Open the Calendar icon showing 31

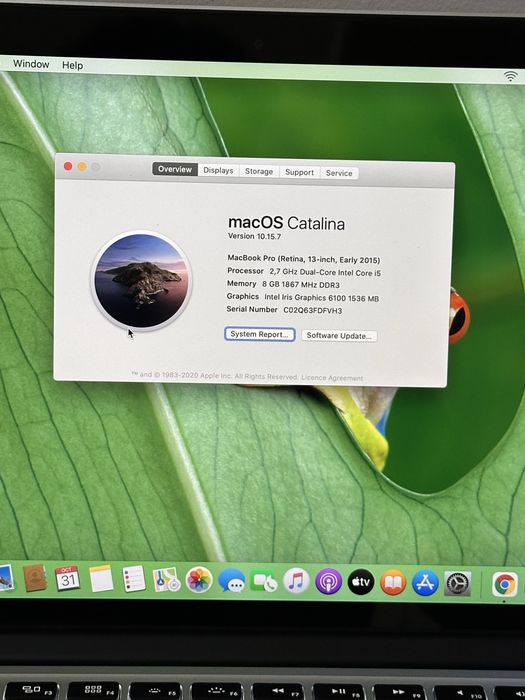click(67, 579)
